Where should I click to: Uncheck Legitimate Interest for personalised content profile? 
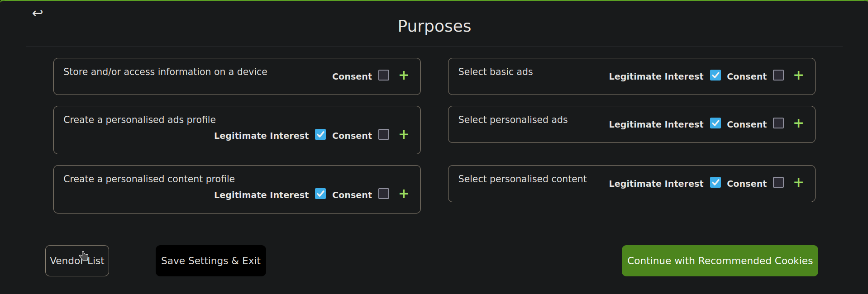[x=320, y=194]
